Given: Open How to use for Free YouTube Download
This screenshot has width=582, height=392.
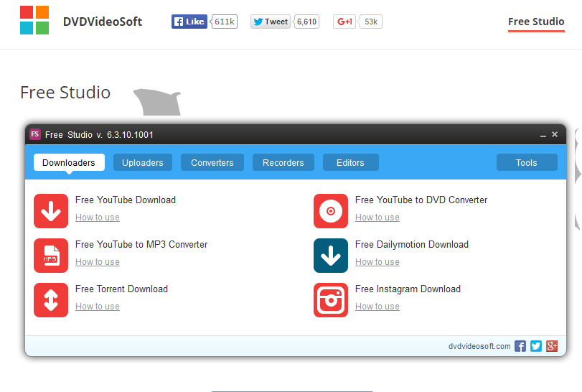Looking at the screenshot, I should (x=98, y=217).
